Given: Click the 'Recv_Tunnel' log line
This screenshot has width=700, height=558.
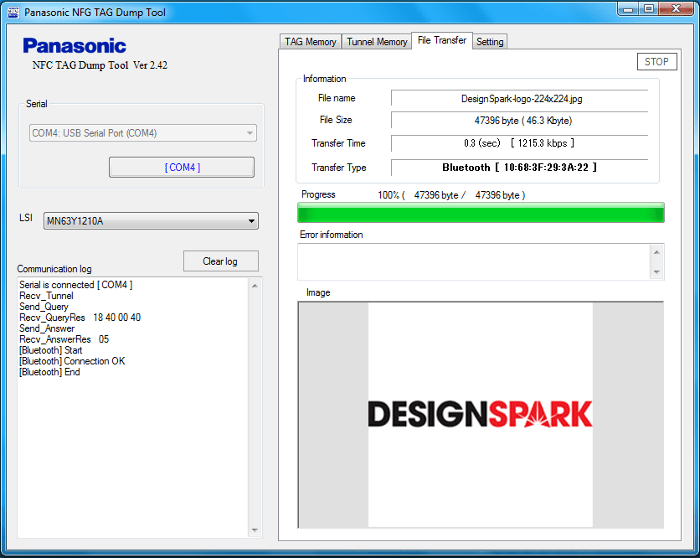Looking at the screenshot, I should pos(46,296).
